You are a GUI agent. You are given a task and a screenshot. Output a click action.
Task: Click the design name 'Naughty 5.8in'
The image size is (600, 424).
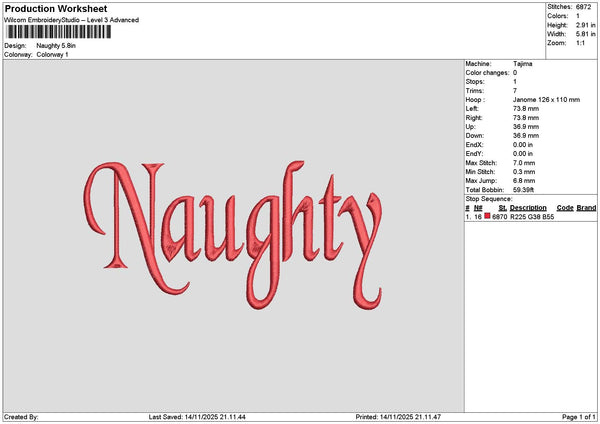click(x=56, y=46)
